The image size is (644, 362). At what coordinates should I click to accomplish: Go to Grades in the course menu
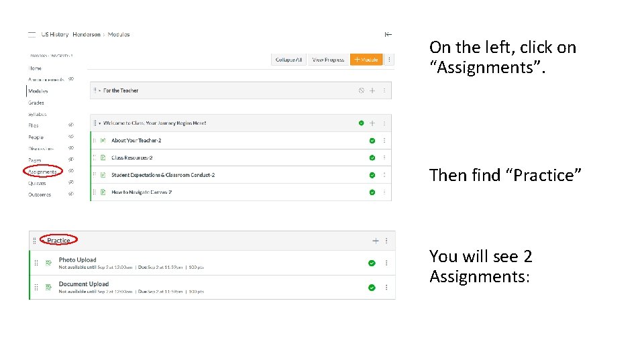(36, 103)
